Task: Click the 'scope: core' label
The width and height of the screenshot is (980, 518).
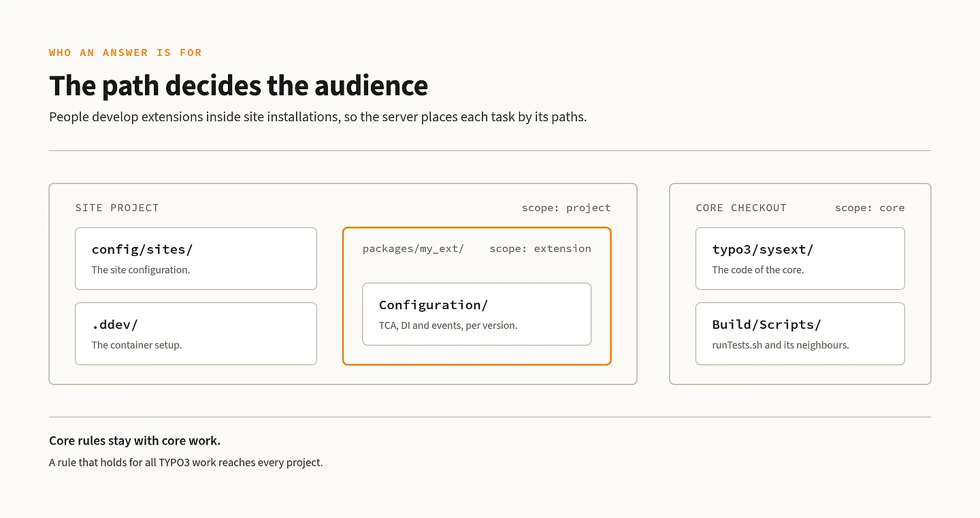Action: point(870,208)
